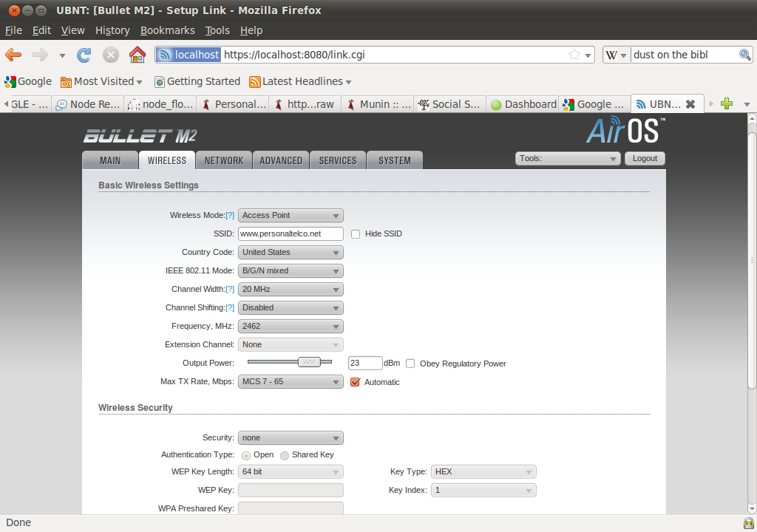757x532 pixels.
Task: Open the AirOS Tools: dropdown
Action: coord(567,158)
